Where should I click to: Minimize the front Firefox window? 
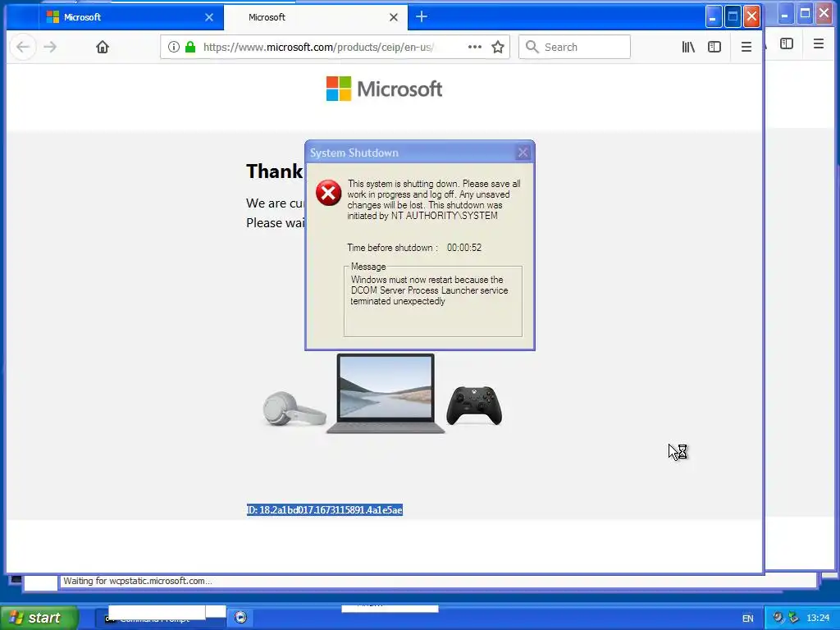pyautogui.click(x=713, y=16)
